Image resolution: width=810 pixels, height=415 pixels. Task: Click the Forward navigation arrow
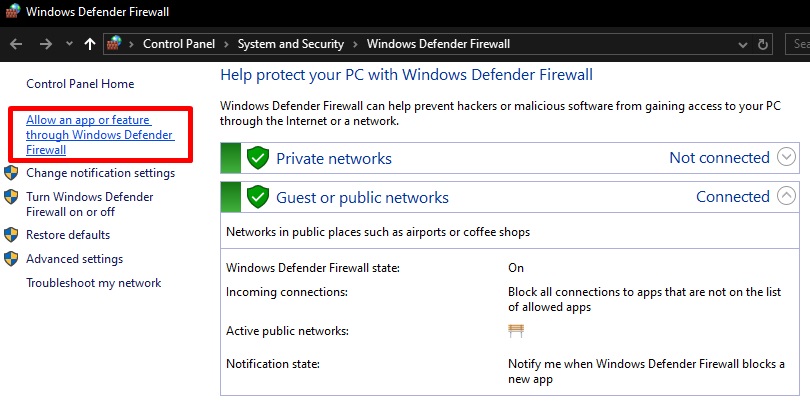45,44
